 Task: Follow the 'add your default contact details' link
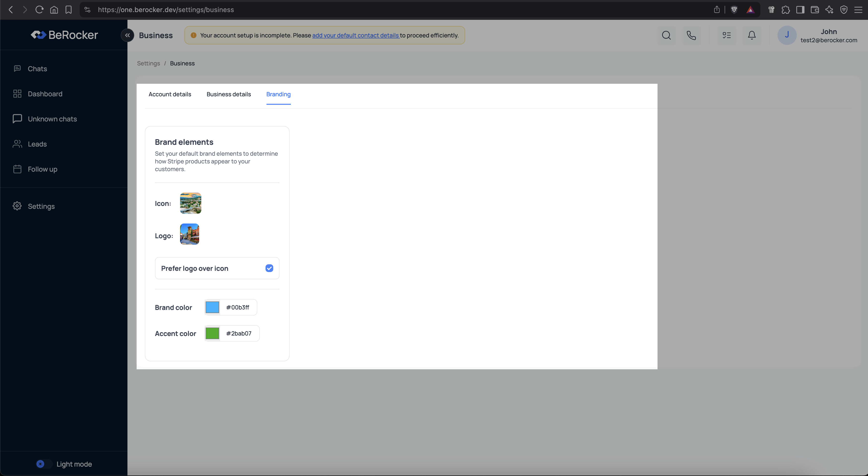356,35
